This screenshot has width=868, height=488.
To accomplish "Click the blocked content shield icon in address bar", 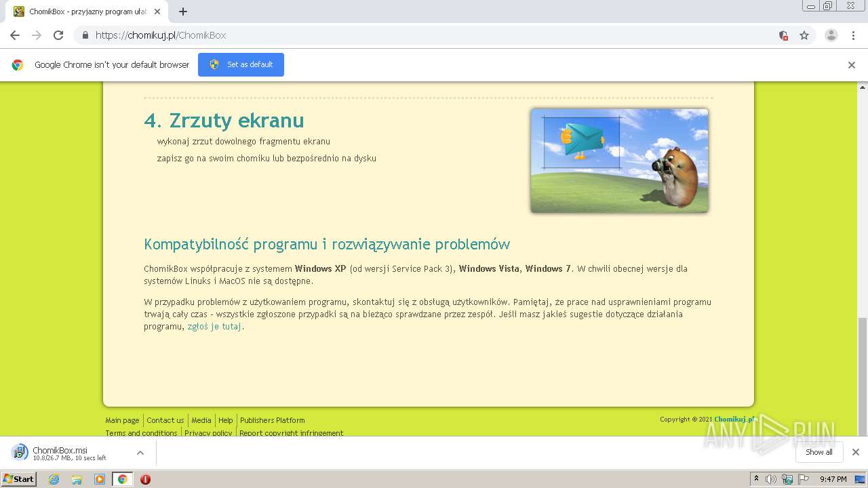I will click(x=783, y=35).
